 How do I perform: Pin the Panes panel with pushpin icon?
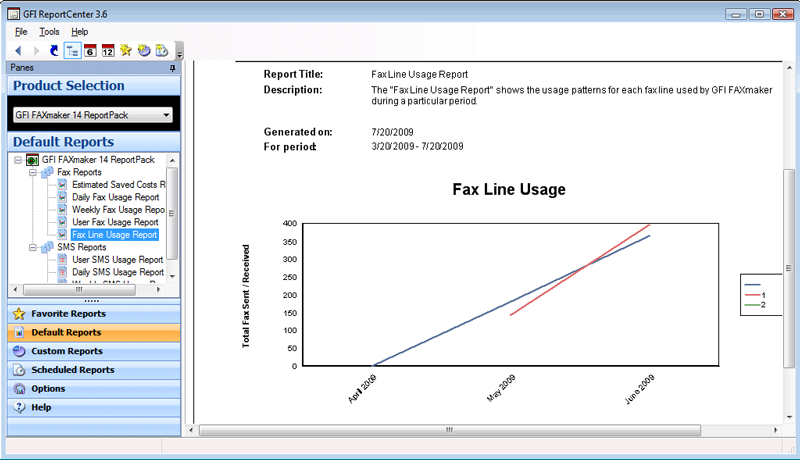(x=172, y=68)
